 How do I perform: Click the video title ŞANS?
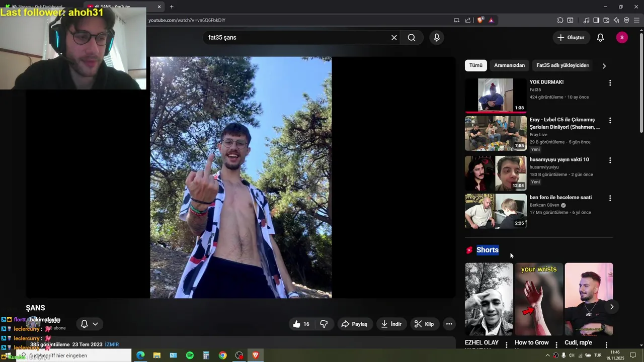35,308
